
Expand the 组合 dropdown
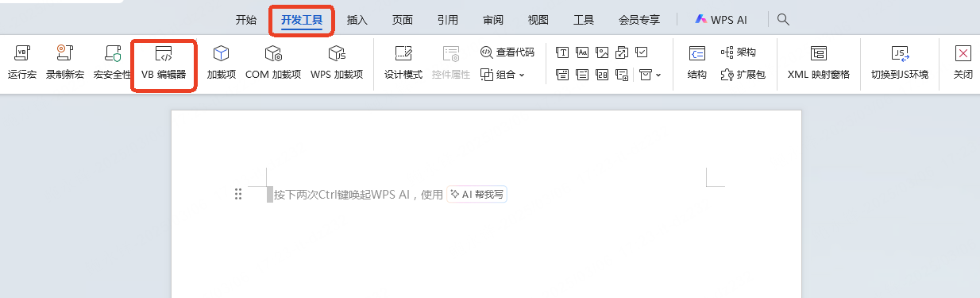(x=503, y=75)
